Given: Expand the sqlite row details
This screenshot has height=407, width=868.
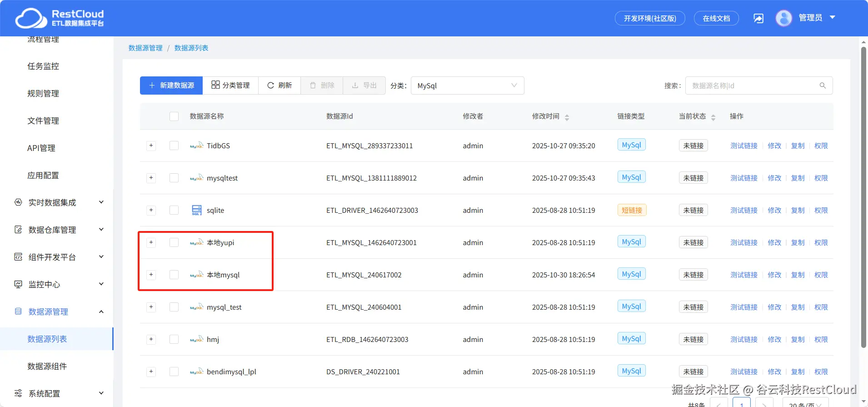Looking at the screenshot, I should [151, 210].
